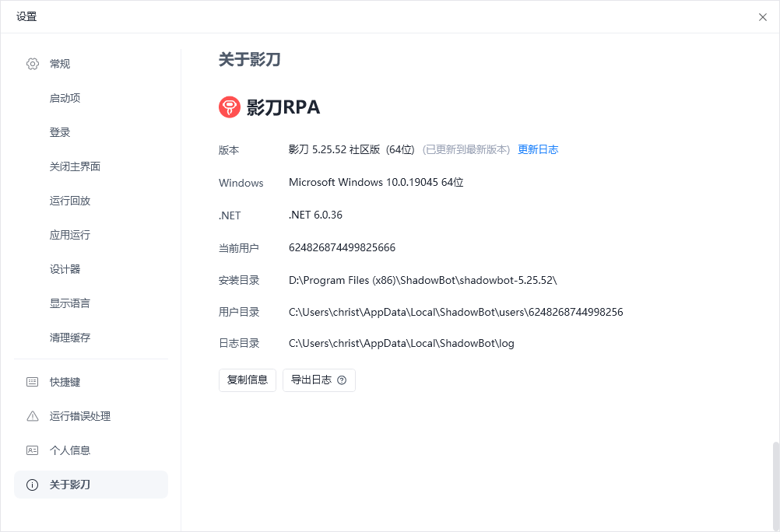Click the 导出日志 button
The width and height of the screenshot is (780, 532).
(319, 380)
